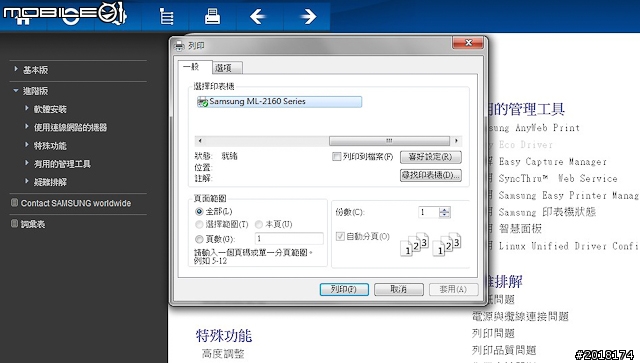
Task: Click the Contact SAMSUNG worldwide page icon
Action: point(14,203)
